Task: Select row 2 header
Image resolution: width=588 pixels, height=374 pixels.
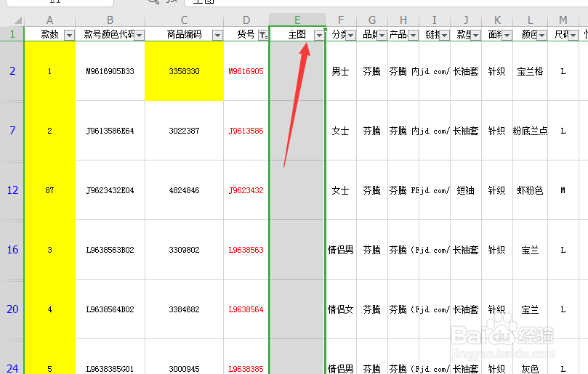Action: (x=12, y=71)
